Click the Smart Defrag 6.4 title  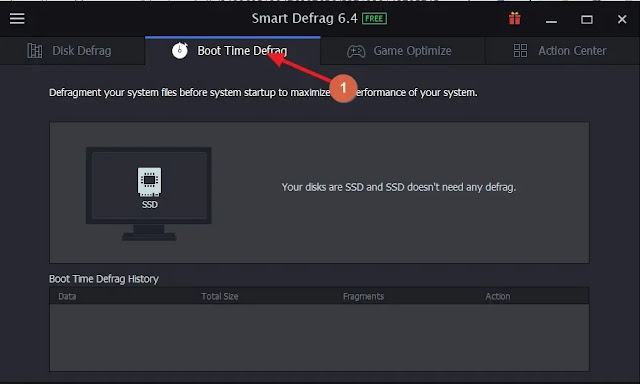coord(304,18)
